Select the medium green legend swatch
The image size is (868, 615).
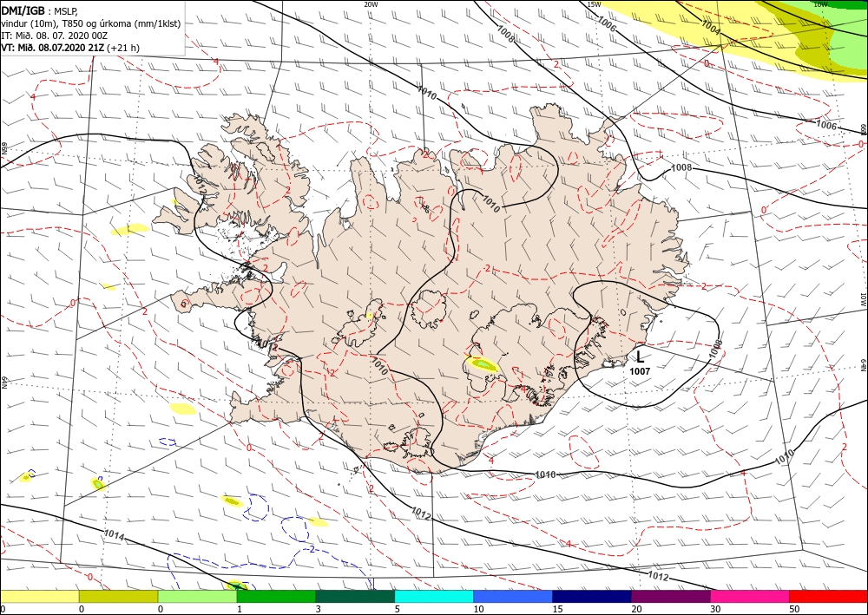pyautogui.click(x=276, y=596)
